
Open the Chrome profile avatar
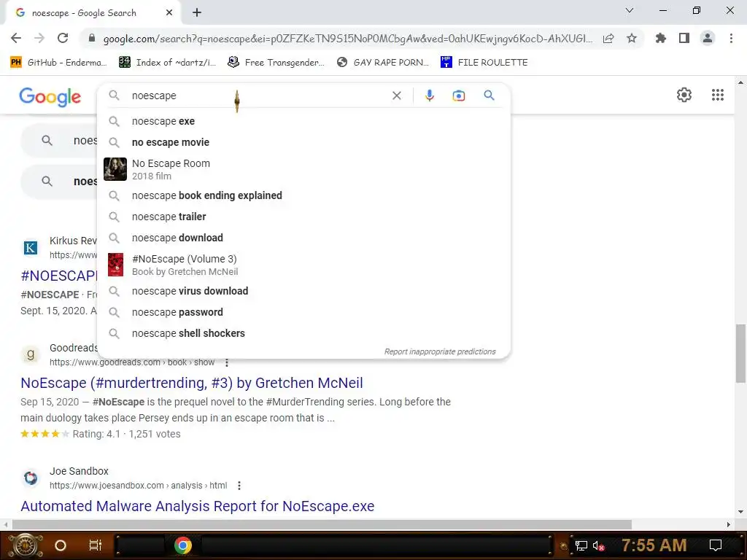click(708, 38)
